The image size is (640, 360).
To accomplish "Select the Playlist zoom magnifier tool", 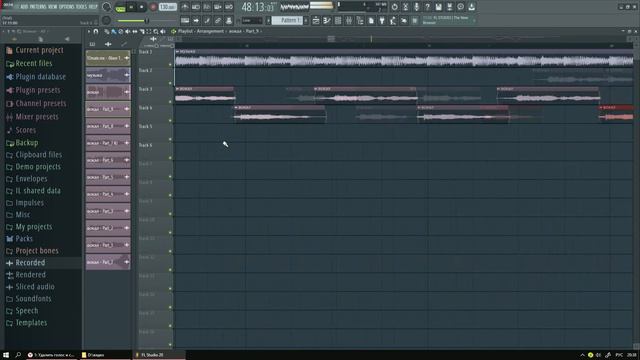I will 156,31.
